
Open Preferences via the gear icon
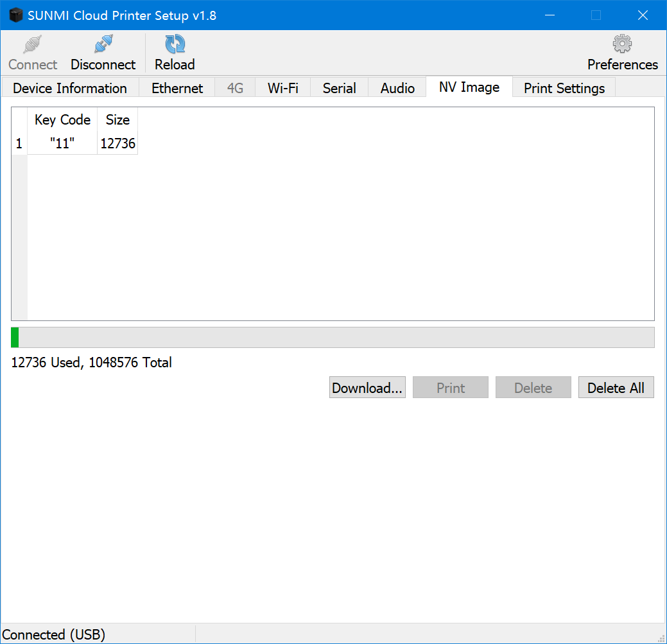pos(622,45)
